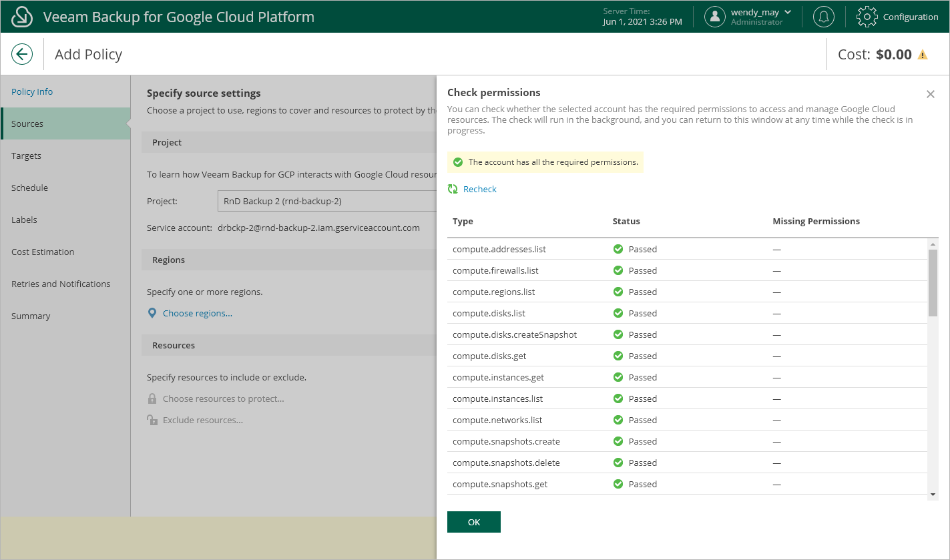950x560 pixels.
Task: Click the Configuration label
Action: [x=911, y=17]
